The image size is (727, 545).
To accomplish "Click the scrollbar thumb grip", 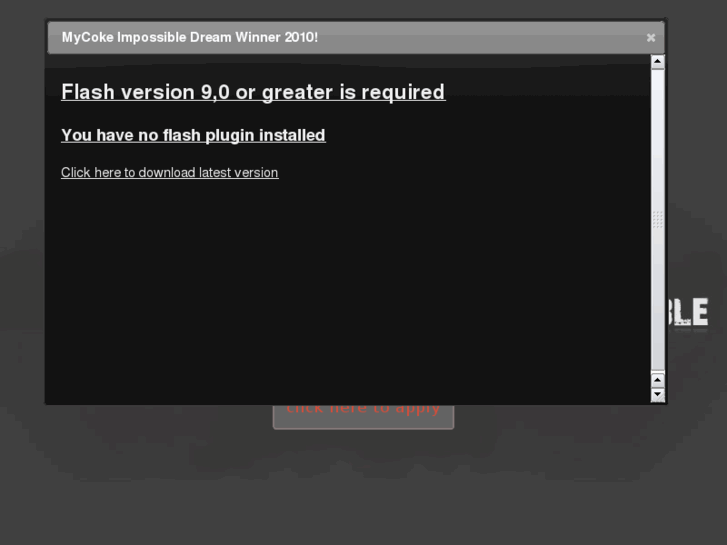I will pyautogui.click(x=657, y=219).
